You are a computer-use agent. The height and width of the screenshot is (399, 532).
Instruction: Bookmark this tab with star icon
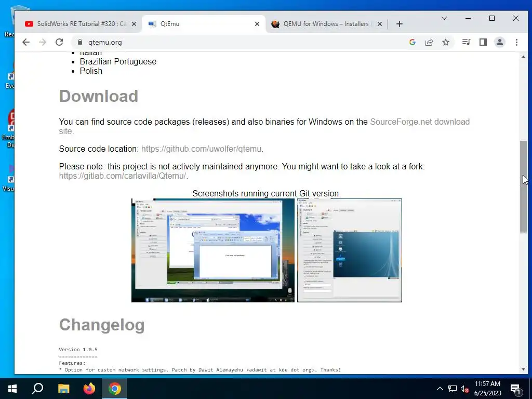tap(446, 42)
